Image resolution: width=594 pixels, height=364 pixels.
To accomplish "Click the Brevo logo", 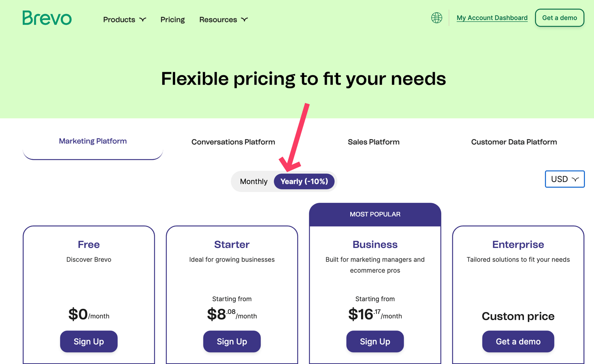I will 47,18.
